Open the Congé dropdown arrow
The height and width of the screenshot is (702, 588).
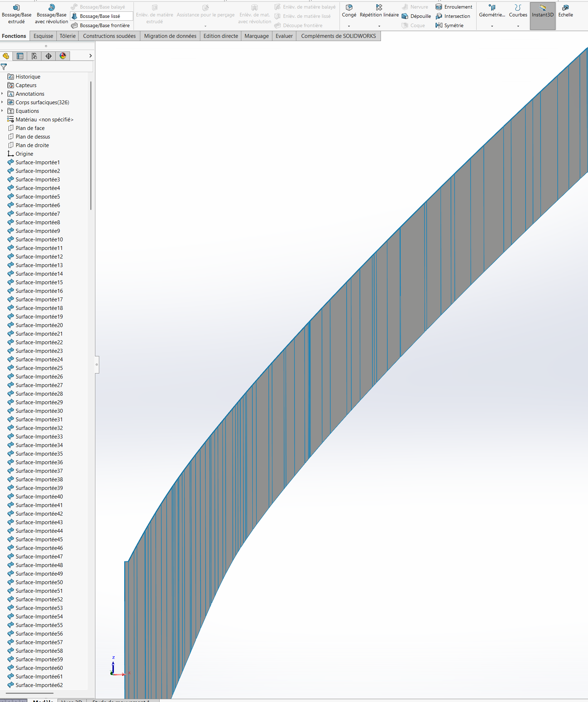349,26
